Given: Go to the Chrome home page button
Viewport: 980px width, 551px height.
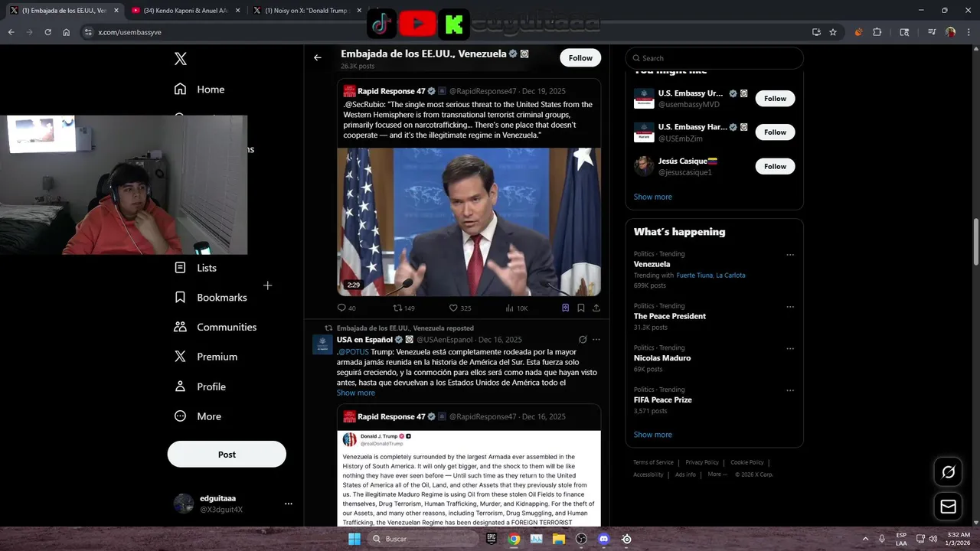Looking at the screenshot, I should [67, 32].
